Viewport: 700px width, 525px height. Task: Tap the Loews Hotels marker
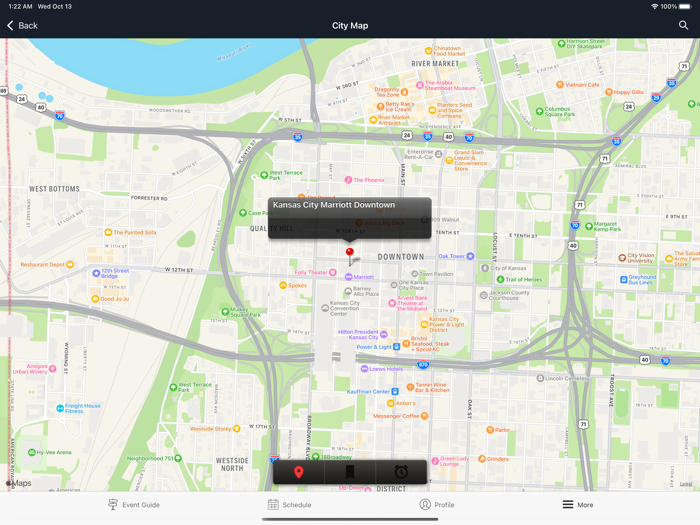(x=364, y=369)
